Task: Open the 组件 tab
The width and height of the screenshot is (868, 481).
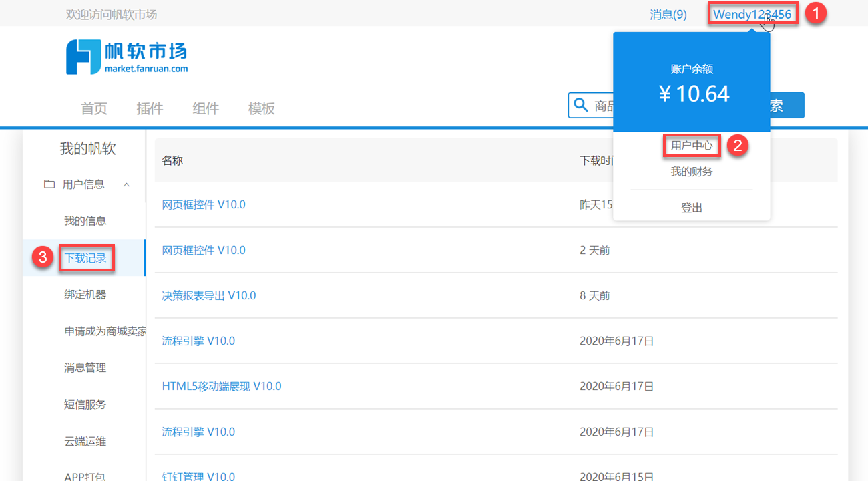Action: (206, 108)
